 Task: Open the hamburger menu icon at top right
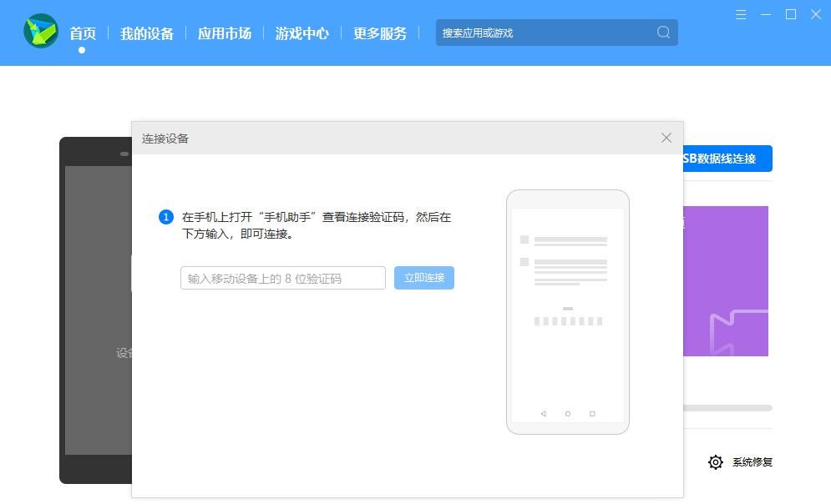(x=740, y=14)
